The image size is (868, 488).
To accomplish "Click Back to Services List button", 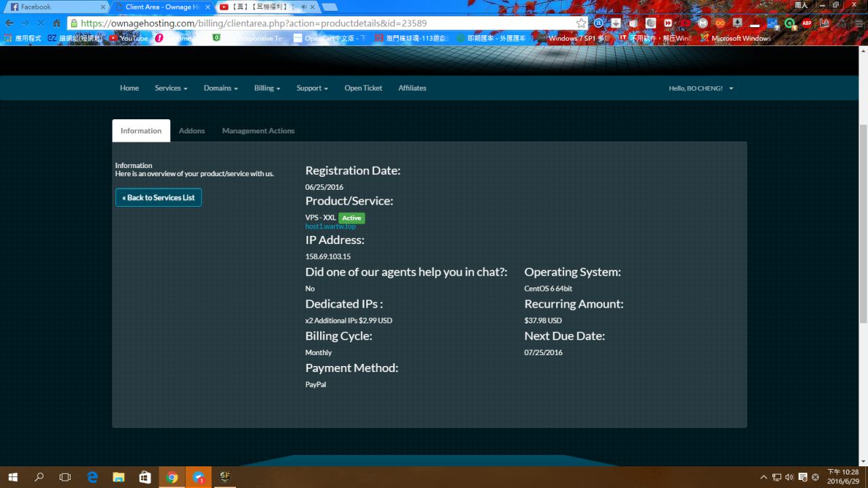I will 158,197.
